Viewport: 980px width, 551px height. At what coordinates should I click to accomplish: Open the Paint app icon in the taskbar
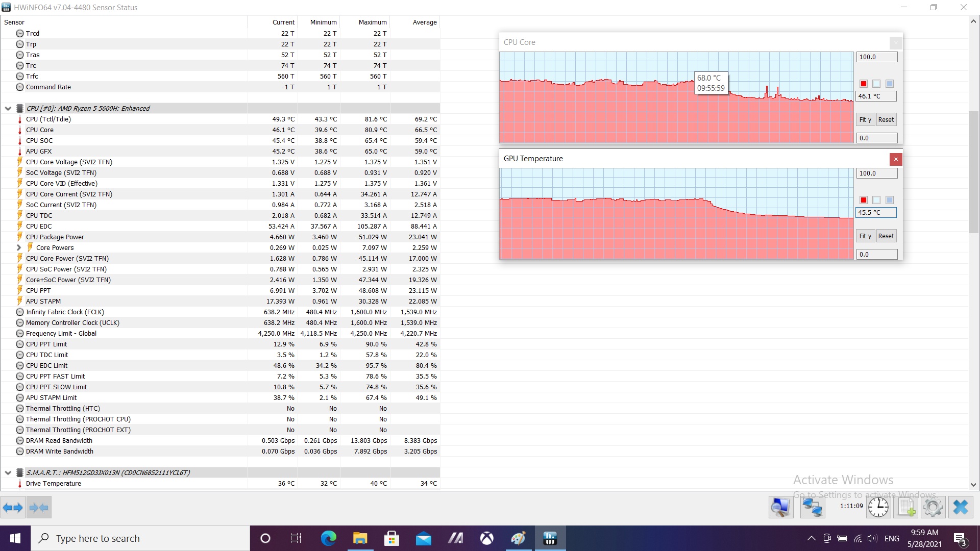pos(518,538)
